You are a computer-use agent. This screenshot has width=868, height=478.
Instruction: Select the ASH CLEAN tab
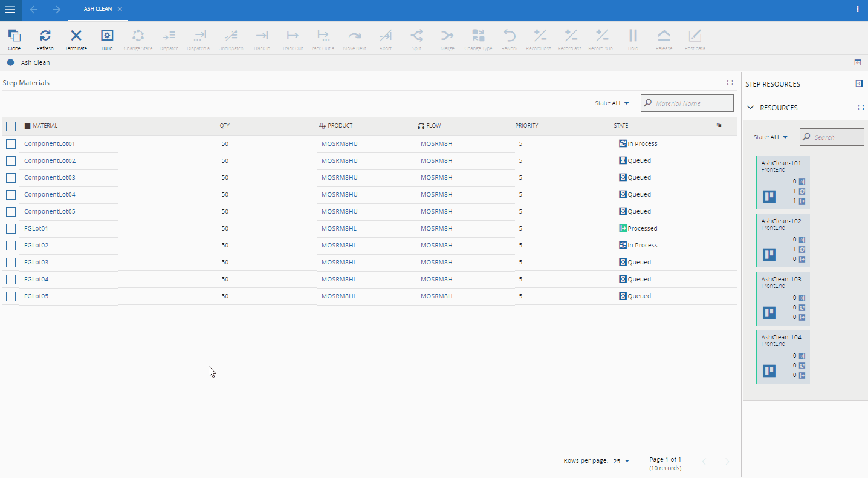click(97, 9)
